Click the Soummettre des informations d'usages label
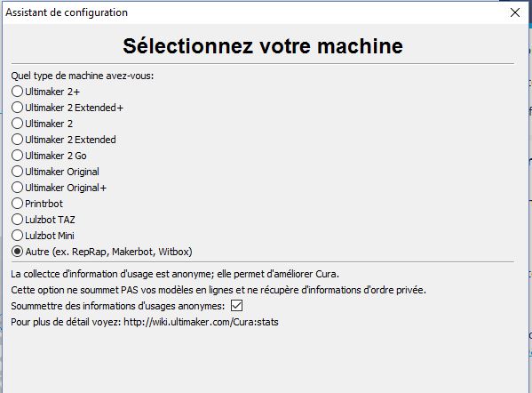The width and height of the screenshot is (532, 393). click(118, 306)
